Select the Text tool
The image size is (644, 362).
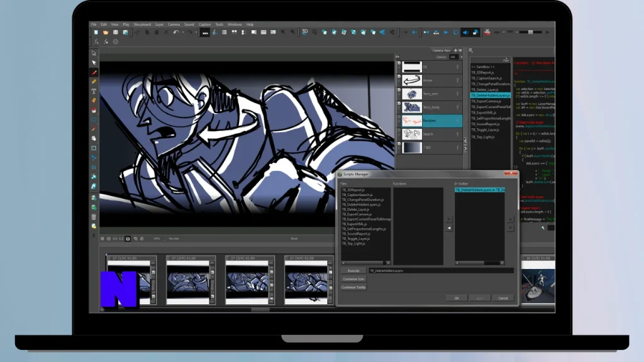pos(94,91)
